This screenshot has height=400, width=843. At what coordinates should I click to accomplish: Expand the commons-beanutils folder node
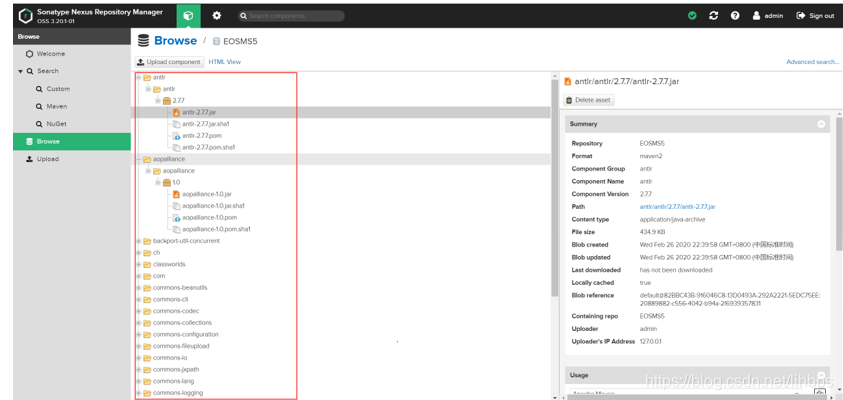pos(139,288)
